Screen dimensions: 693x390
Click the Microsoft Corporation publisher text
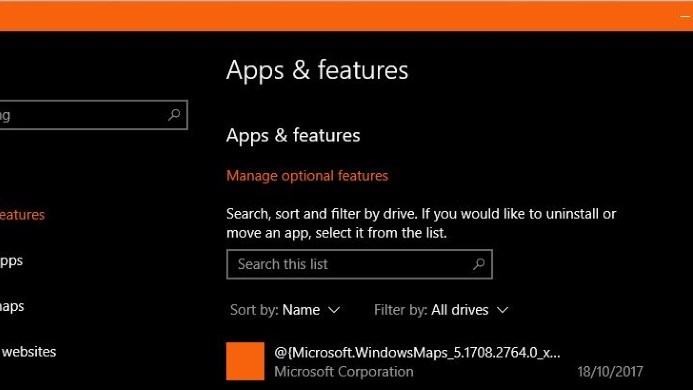point(344,372)
